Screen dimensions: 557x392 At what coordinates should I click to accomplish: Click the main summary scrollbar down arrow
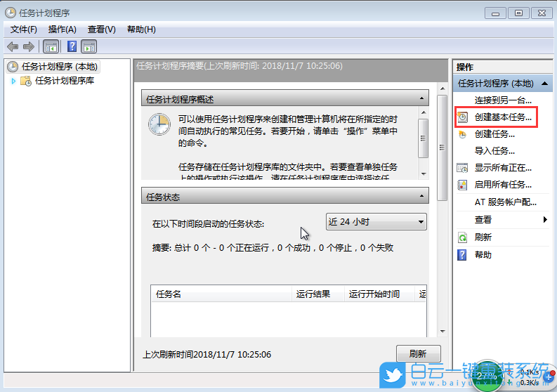point(443,331)
